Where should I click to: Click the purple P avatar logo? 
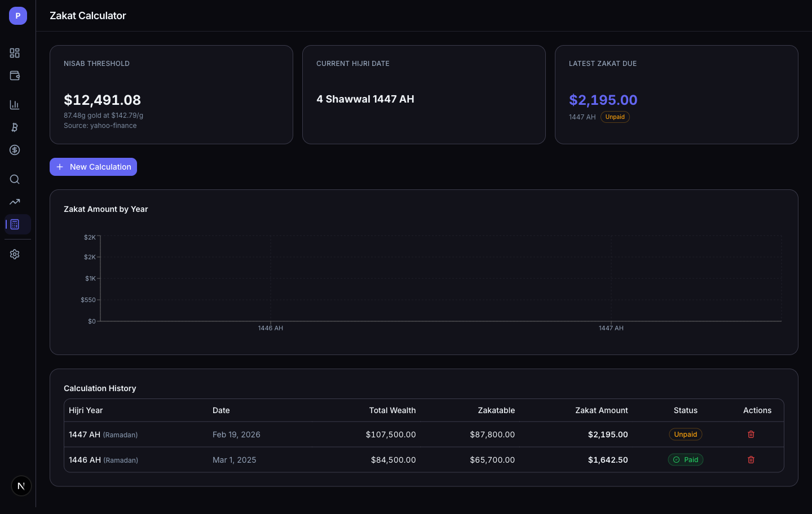[x=18, y=16]
